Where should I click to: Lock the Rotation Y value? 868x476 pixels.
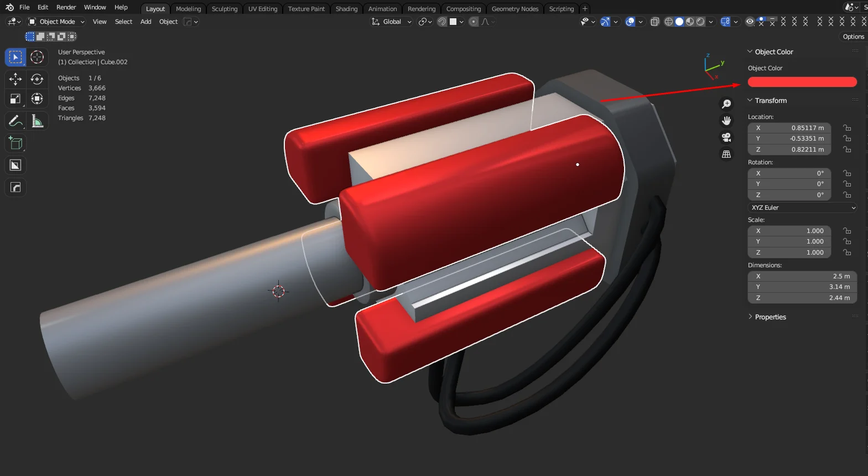coord(847,184)
